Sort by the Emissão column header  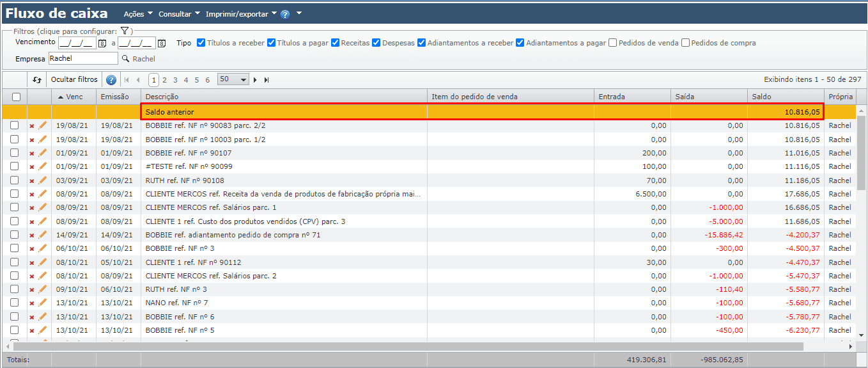point(118,97)
